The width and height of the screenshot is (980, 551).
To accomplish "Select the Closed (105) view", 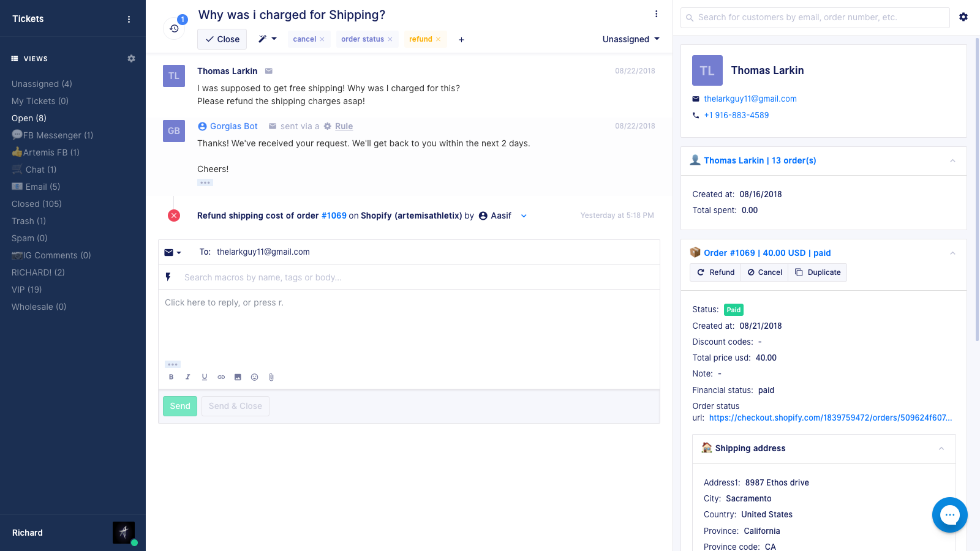I will [37, 204].
